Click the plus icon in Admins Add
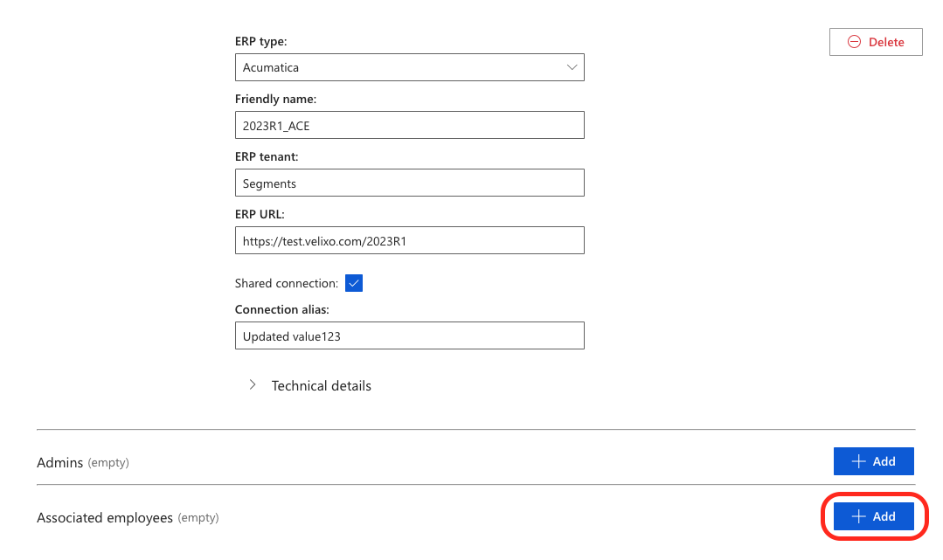The width and height of the screenshot is (943, 560). coord(858,461)
